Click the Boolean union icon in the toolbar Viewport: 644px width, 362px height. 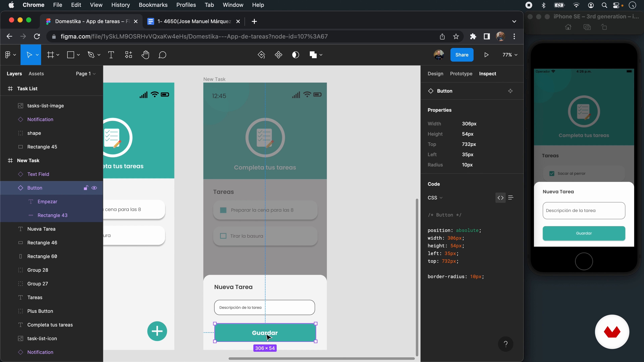point(313,55)
